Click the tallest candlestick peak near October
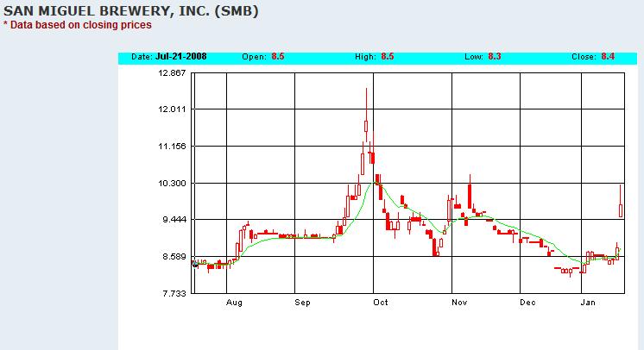The width and height of the screenshot is (644, 350). tap(366, 115)
